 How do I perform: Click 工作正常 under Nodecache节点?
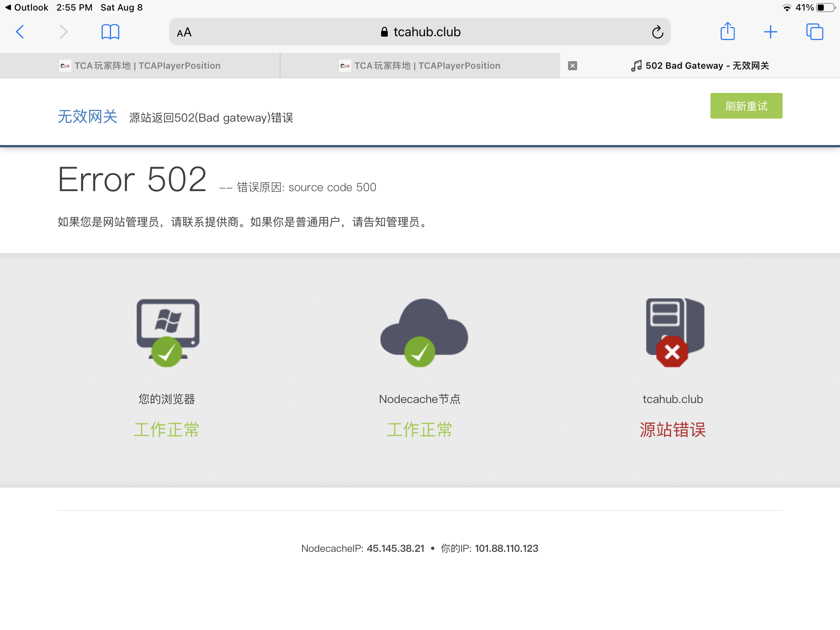(420, 430)
